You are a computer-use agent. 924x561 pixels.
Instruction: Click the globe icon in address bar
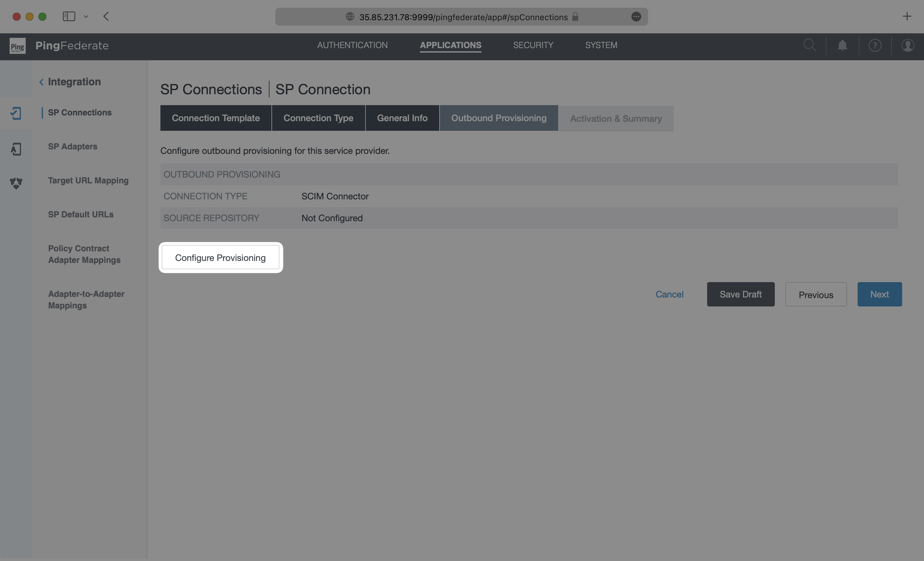point(349,16)
